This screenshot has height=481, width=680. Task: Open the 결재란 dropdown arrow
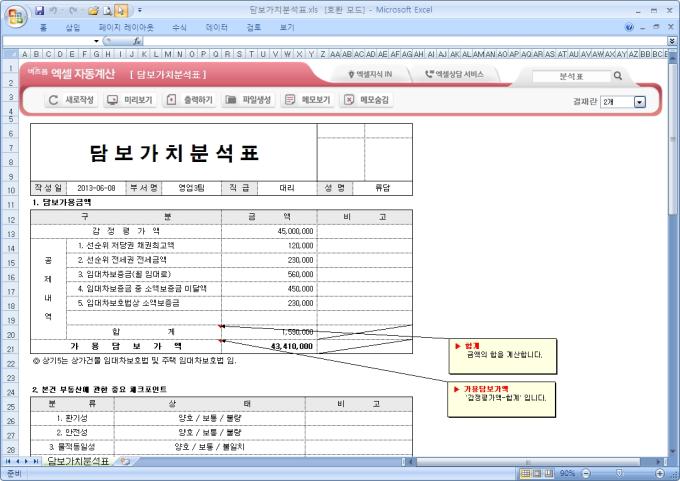(640, 102)
